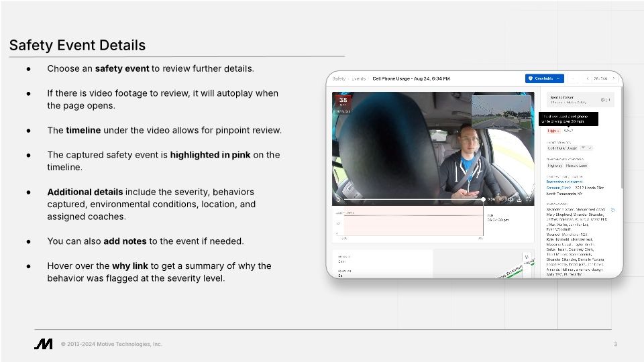644x362 pixels.
Task: Download the video with the download icon
Action: tap(519, 199)
